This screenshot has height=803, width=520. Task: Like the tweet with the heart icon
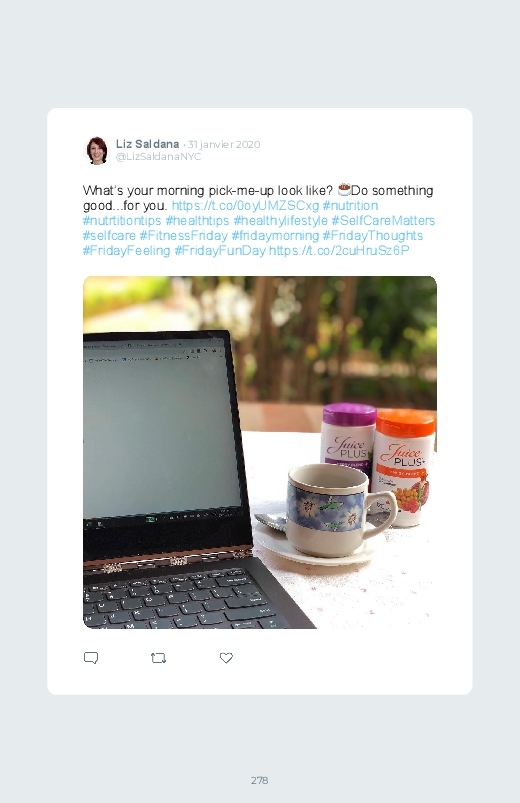[226, 658]
